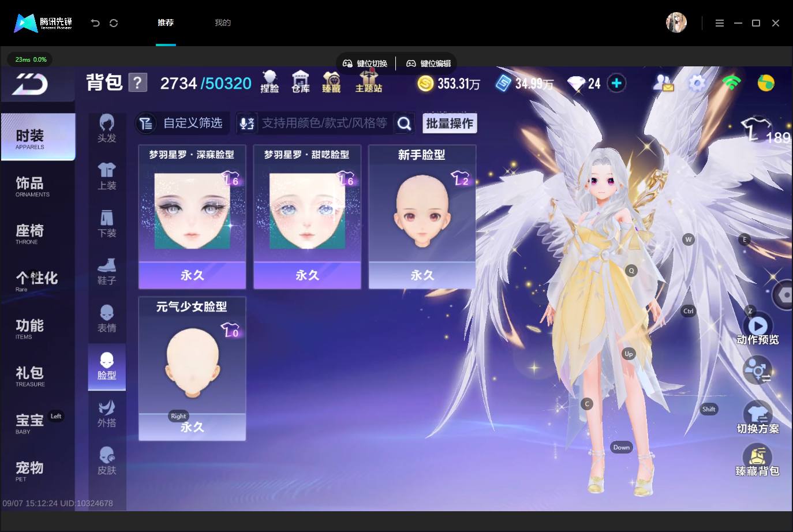
Task: Open the friends mail icon
Action: [x=663, y=84]
